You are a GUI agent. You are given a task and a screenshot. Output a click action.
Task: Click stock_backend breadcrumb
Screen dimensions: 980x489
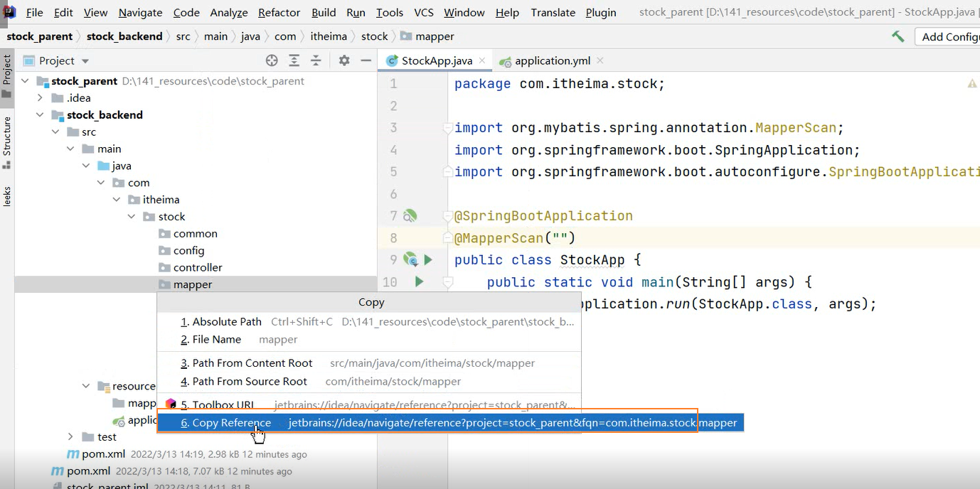click(124, 36)
